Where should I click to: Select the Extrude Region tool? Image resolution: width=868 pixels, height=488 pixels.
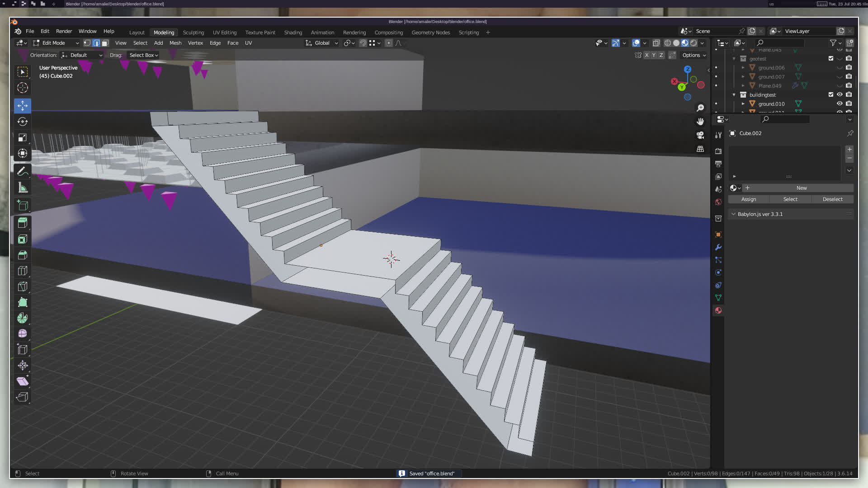click(22, 223)
